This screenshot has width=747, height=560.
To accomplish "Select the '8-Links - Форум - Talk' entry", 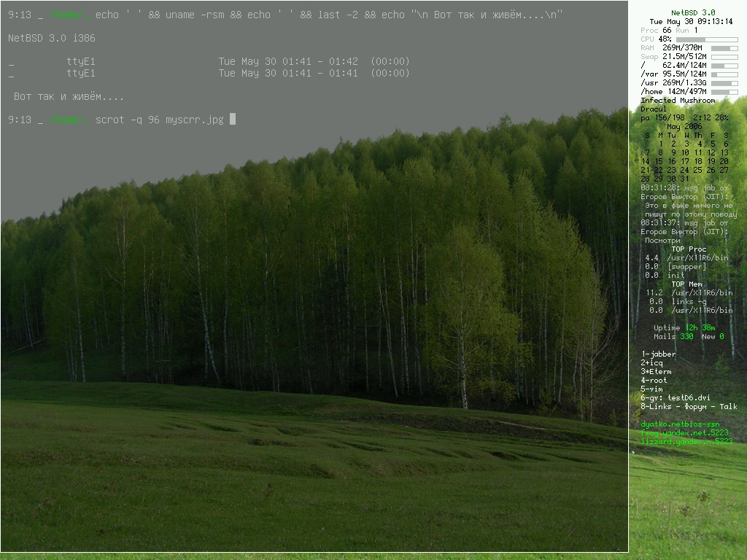I will (689, 406).
